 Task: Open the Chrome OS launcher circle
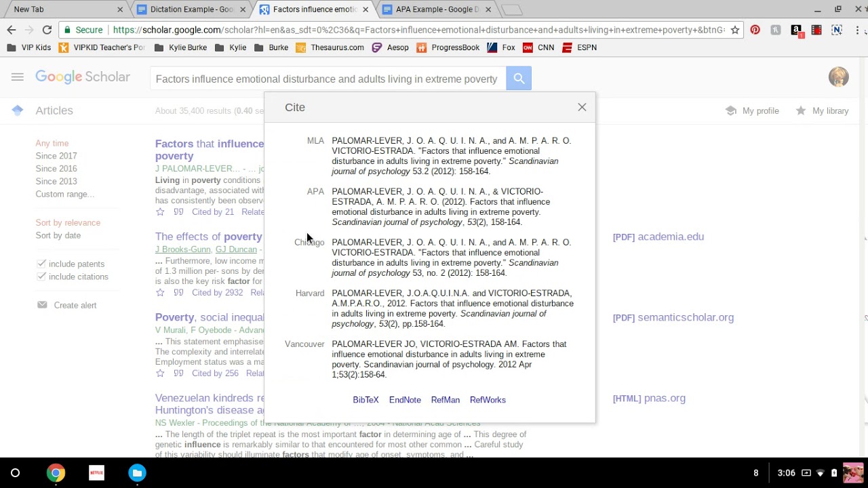coord(15,473)
